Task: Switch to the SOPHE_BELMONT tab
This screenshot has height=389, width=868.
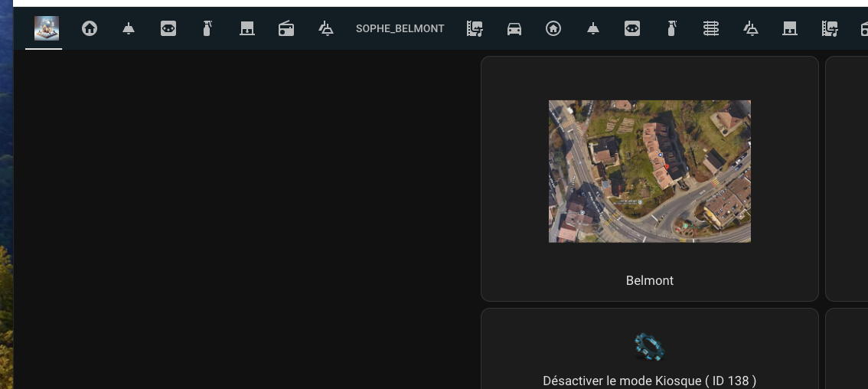Action: pyautogui.click(x=400, y=28)
